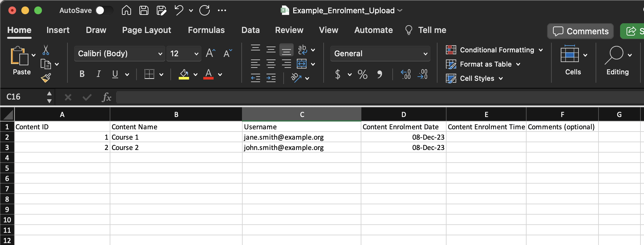This screenshot has width=644, height=245.
Task: Open the Review tab
Action: [x=289, y=30]
